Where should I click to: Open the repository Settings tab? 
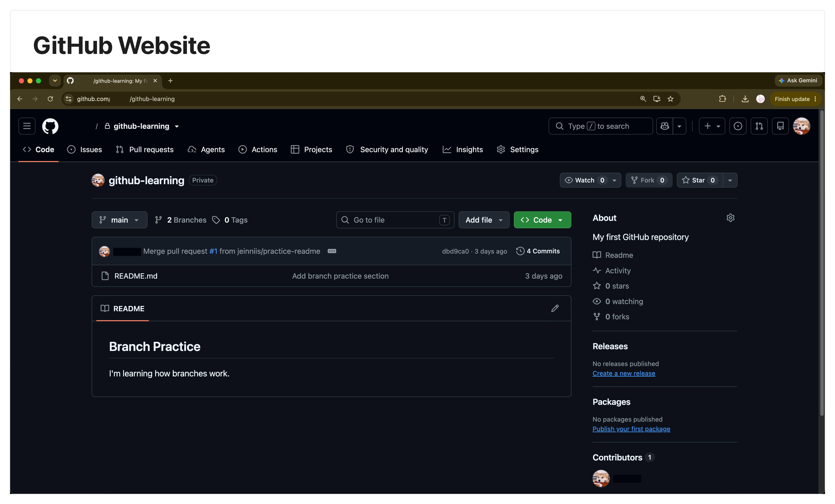click(518, 149)
